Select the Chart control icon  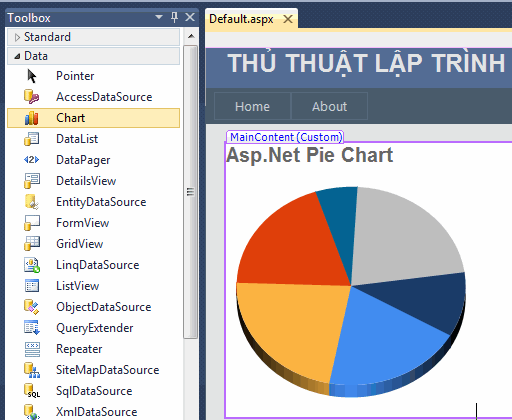[x=32, y=118]
